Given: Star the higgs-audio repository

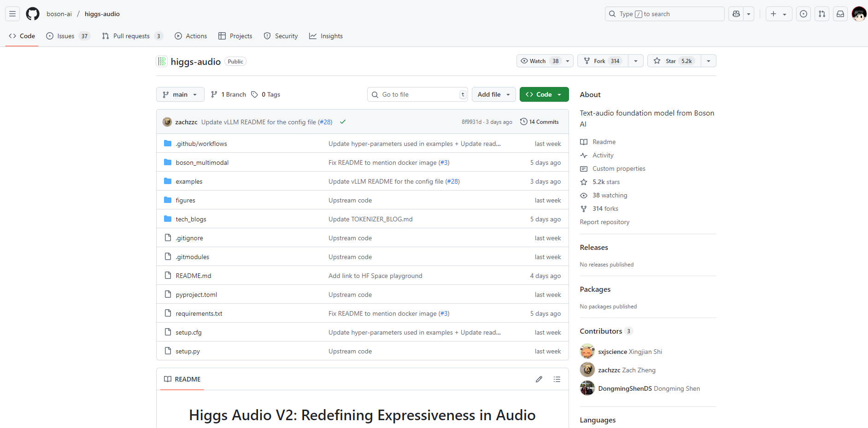Looking at the screenshot, I should tap(674, 61).
